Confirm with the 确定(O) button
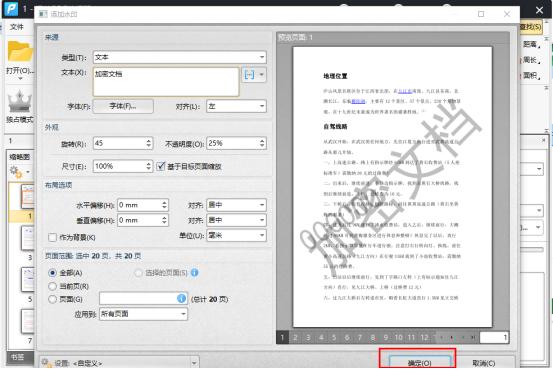 coord(419,362)
